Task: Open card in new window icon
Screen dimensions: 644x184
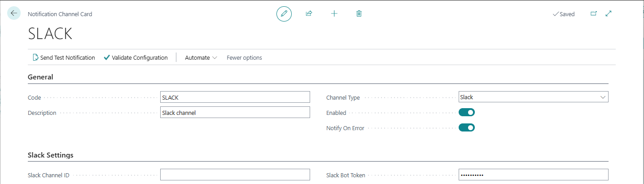Action: click(x=594, y=14)
